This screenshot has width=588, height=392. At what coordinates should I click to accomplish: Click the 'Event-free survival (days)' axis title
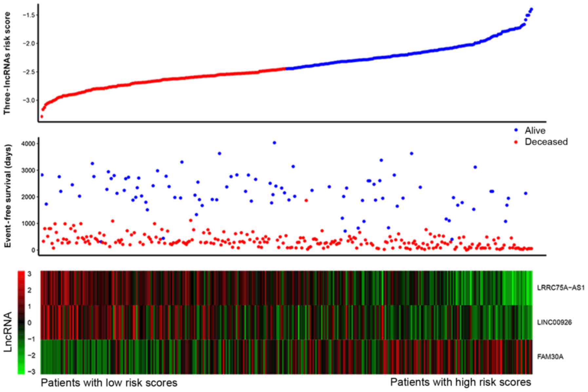[7, 196]
